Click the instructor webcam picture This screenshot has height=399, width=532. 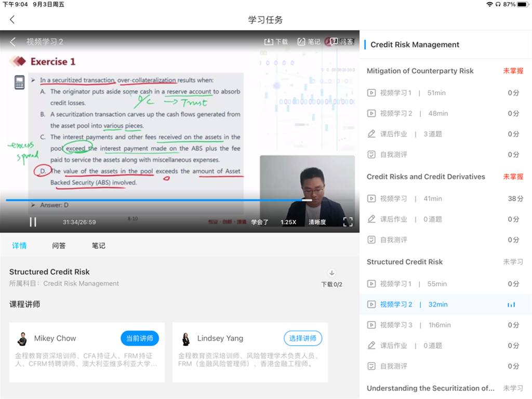308,192
